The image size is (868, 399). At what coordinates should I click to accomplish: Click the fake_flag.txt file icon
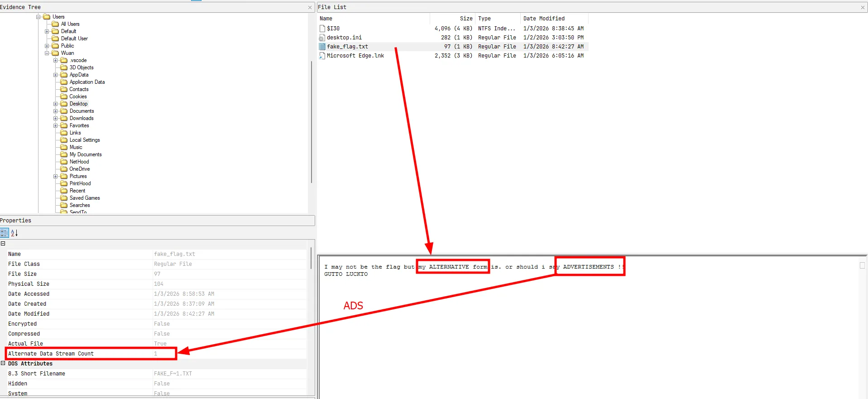(x=322, y=47)
